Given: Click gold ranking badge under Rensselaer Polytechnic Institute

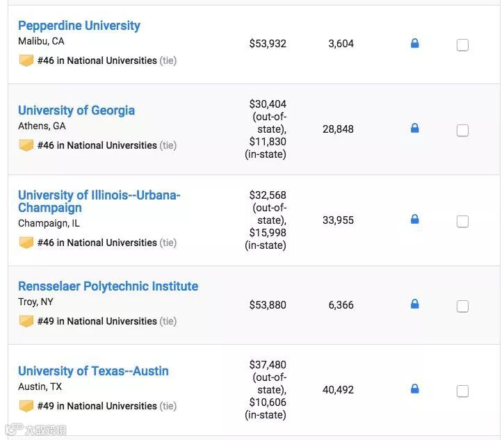Looking at the screenshot, I should coord(26,321).
